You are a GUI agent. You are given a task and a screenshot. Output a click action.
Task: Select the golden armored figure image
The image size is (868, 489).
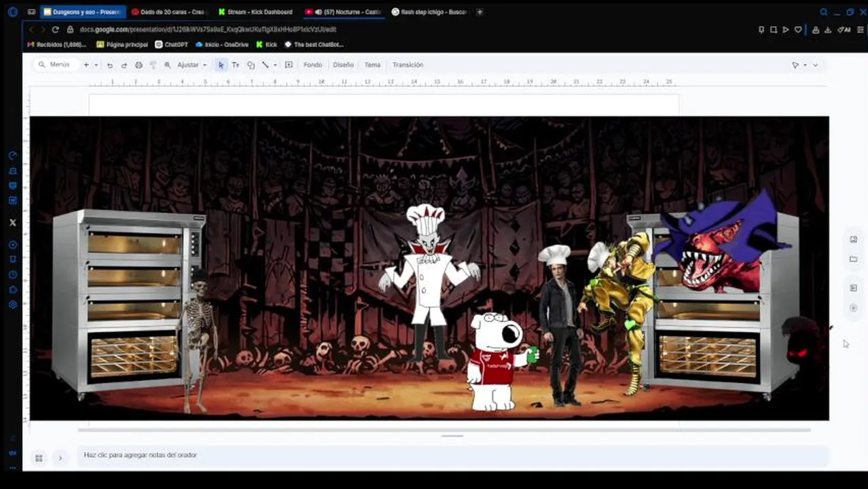tap(619, 312)
